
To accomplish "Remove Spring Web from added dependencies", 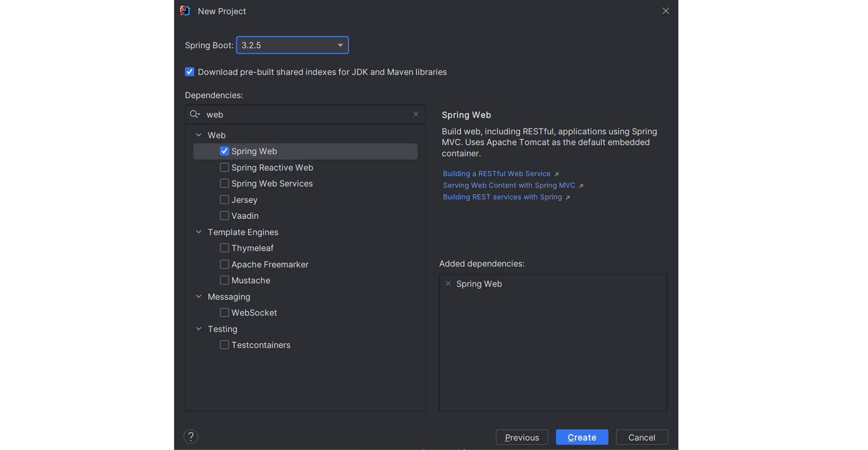I will click(448, 283).
